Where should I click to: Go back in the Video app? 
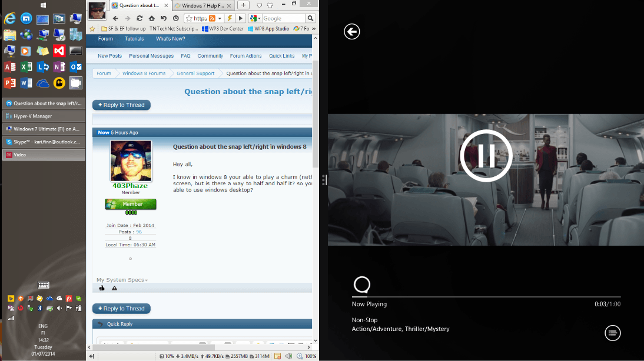(x=351, y=32)
